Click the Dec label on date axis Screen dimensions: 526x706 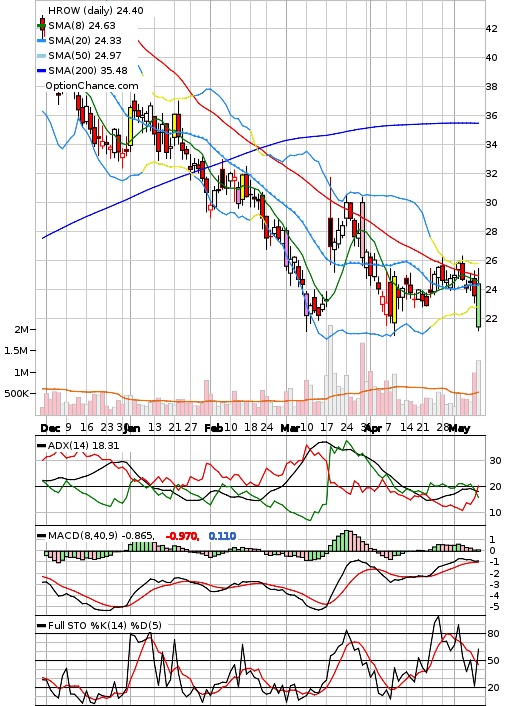pos(50,428)
